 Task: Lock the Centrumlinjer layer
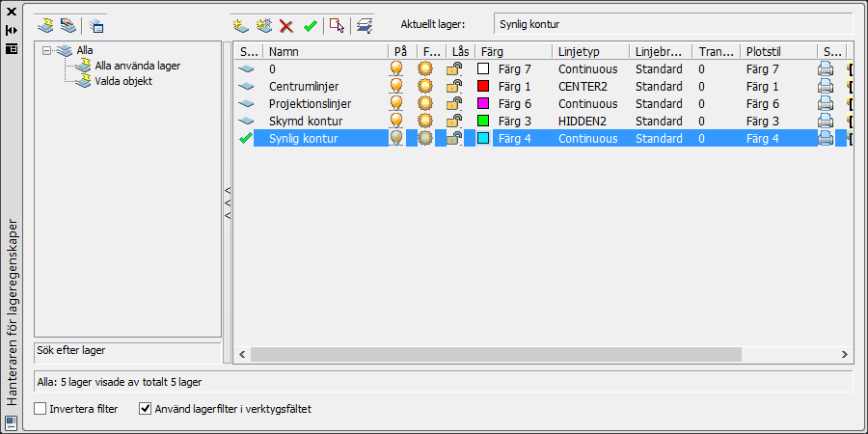coord(454,87)
